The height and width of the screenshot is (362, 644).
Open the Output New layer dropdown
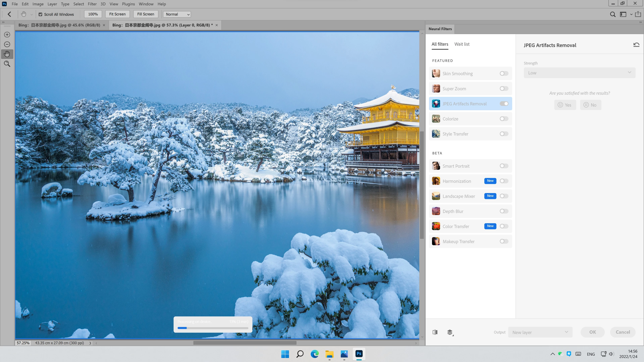pyautogui.click(x=540, y=332)
